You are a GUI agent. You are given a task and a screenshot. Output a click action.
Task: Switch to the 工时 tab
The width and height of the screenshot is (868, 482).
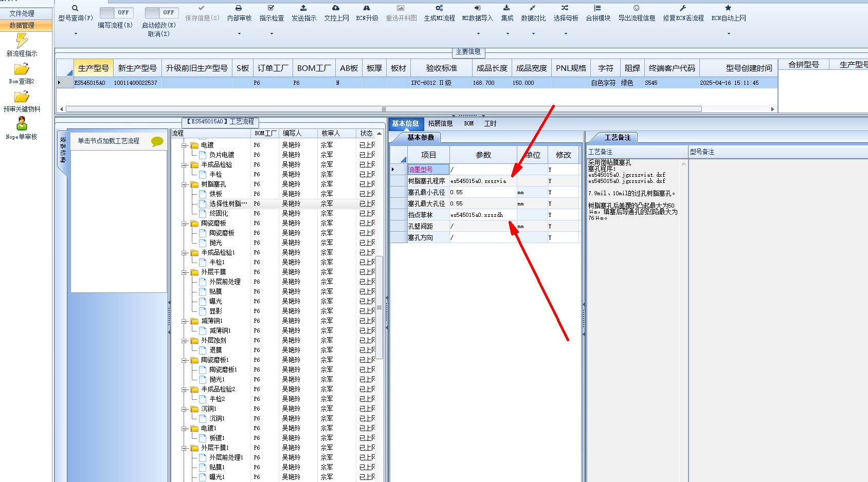(490, 124)
